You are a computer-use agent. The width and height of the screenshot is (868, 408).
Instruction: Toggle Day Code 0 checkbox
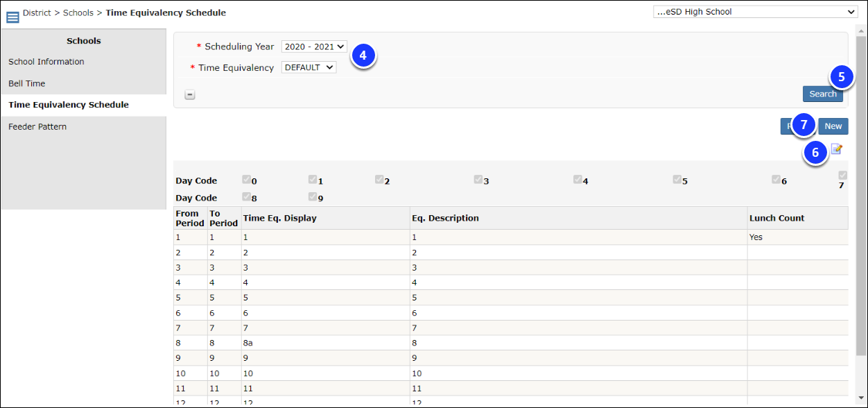point(247,179)
